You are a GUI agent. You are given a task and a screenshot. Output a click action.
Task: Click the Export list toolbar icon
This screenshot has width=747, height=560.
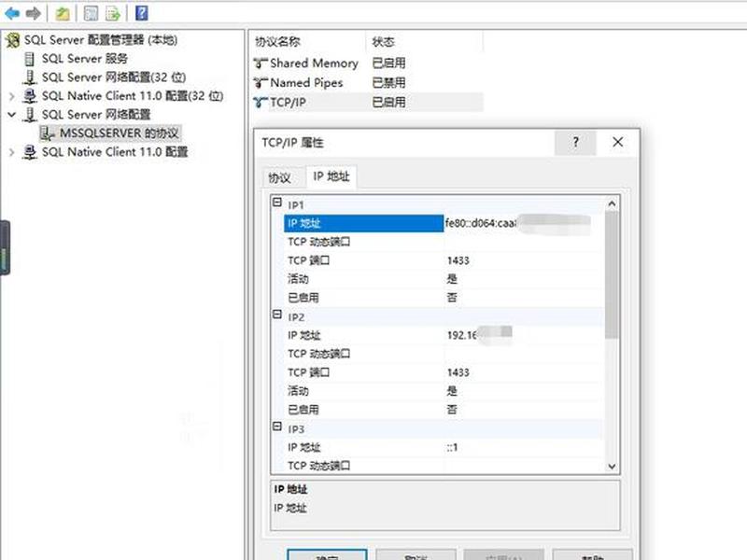pos(113,13)
